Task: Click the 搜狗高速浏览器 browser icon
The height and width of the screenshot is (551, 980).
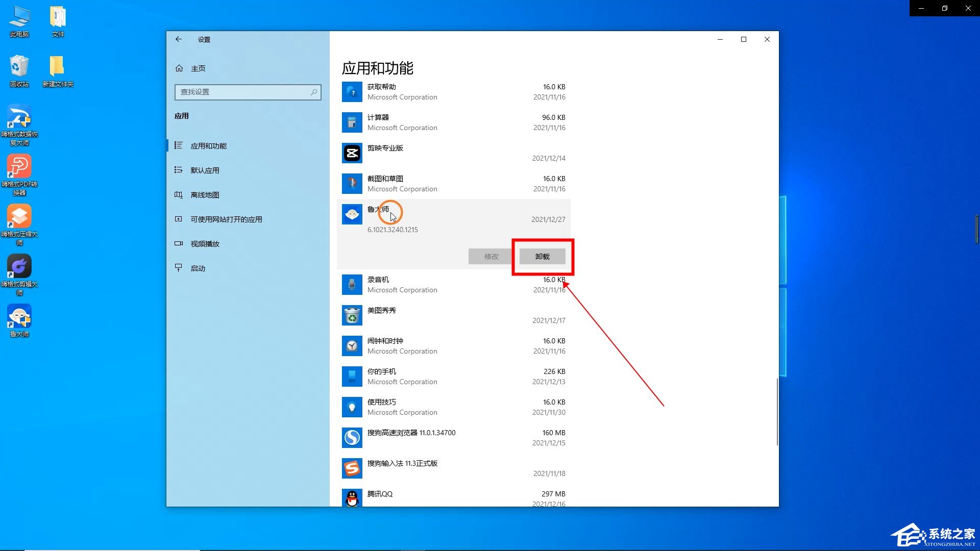Action: tap(352, 438)
